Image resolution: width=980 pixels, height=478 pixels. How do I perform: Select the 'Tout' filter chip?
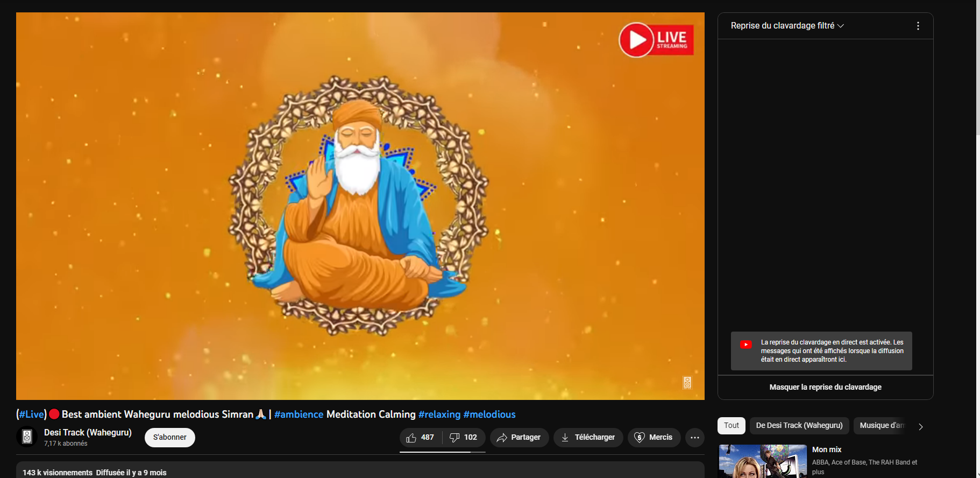732,425
